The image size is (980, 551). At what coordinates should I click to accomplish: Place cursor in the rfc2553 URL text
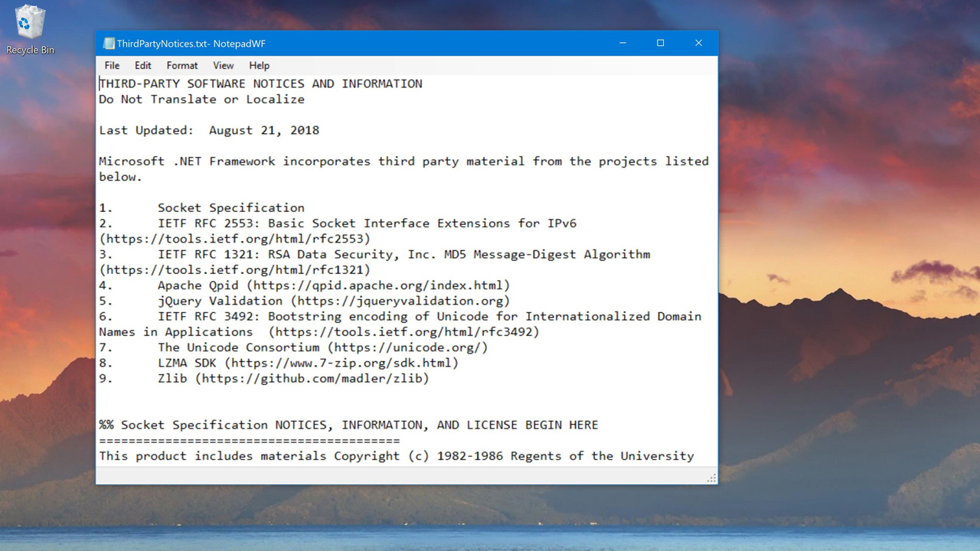pyautogui.click(x=234, y=239)
